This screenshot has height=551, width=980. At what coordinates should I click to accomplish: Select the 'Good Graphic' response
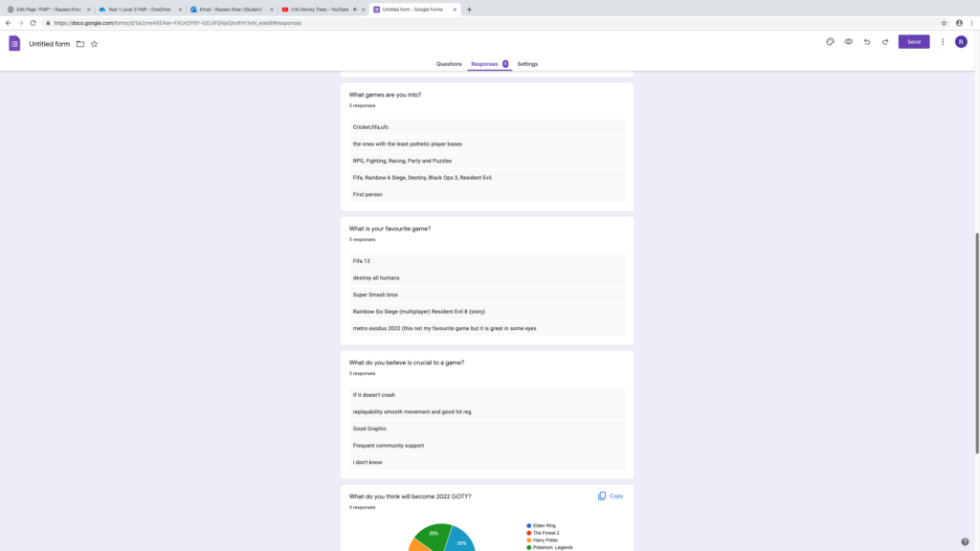coord(487,429)
